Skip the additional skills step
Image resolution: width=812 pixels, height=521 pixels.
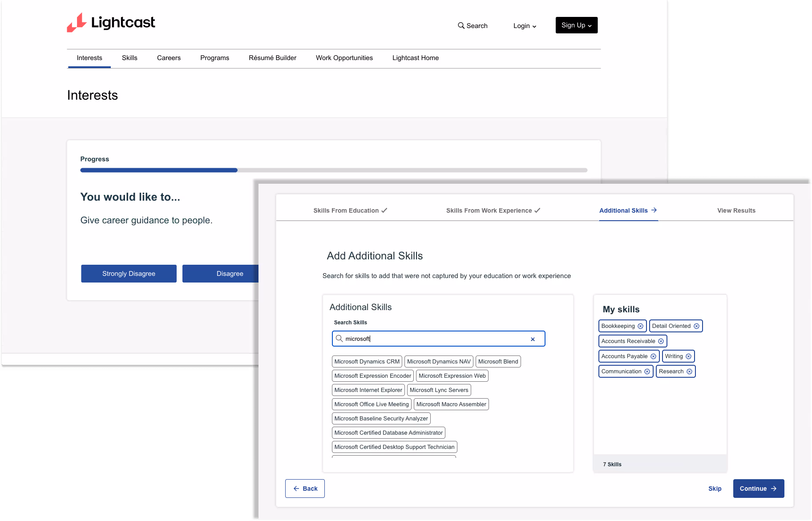pos(715,489)
